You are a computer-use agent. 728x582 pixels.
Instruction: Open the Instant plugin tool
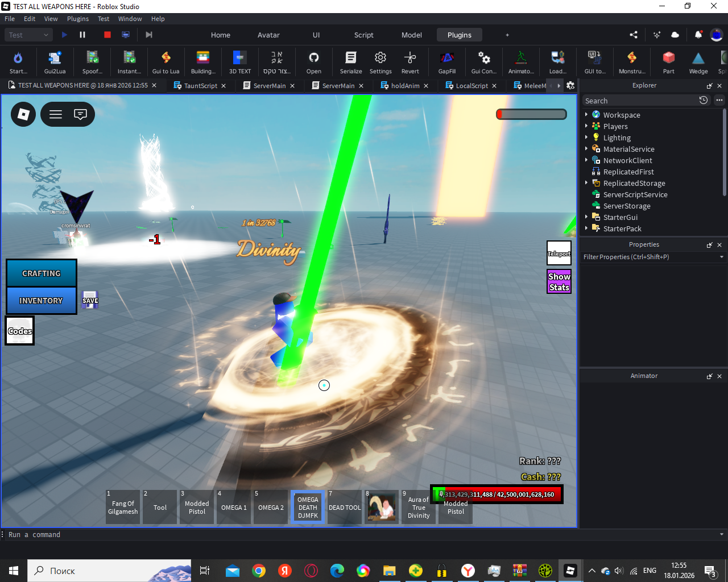pyautogui.click(x=129, y=62)
